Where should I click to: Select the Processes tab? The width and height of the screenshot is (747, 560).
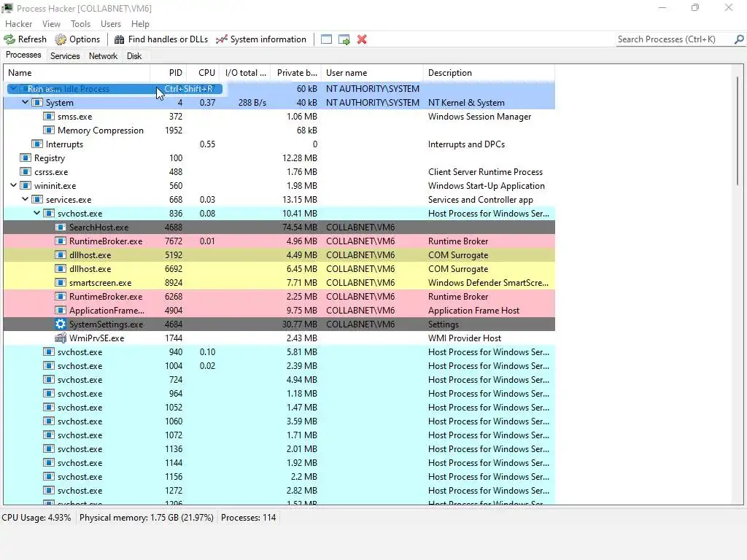[23, 55]
